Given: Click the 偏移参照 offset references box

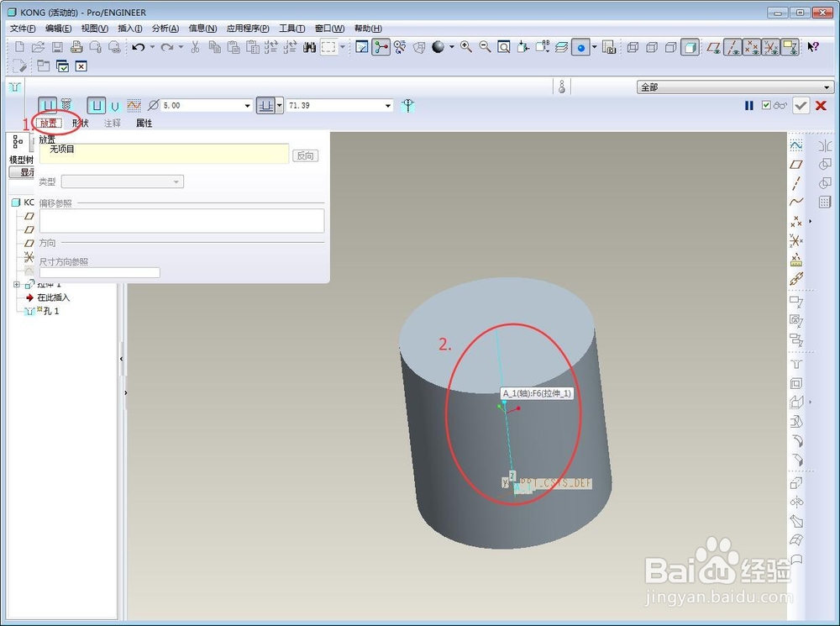Looking at the screenshot, I should click(181, 221).
